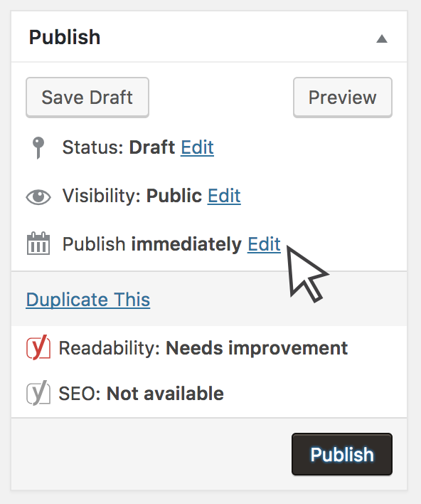421x504 pixels.
Task: Click the Publish panel heading
Action: pos(65,37)
